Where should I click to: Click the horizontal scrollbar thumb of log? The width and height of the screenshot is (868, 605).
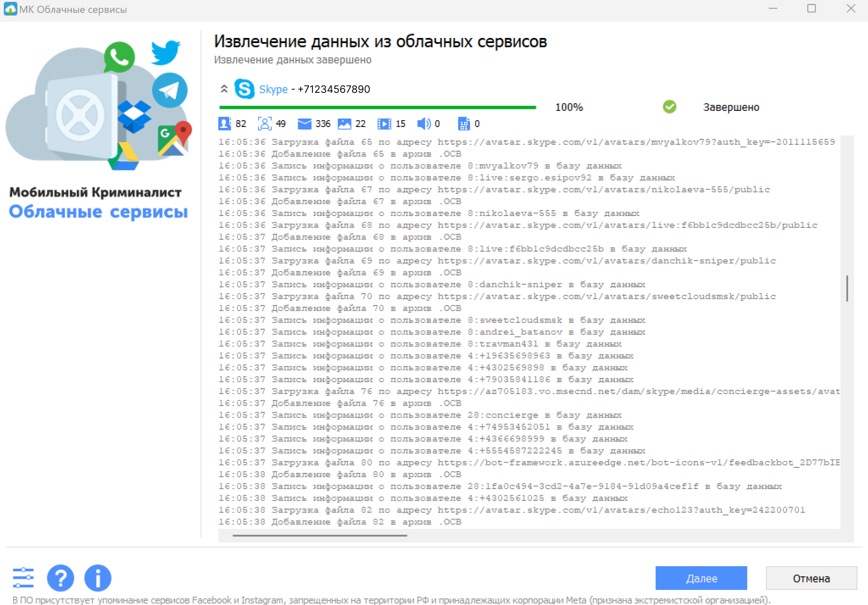point(320,535)
